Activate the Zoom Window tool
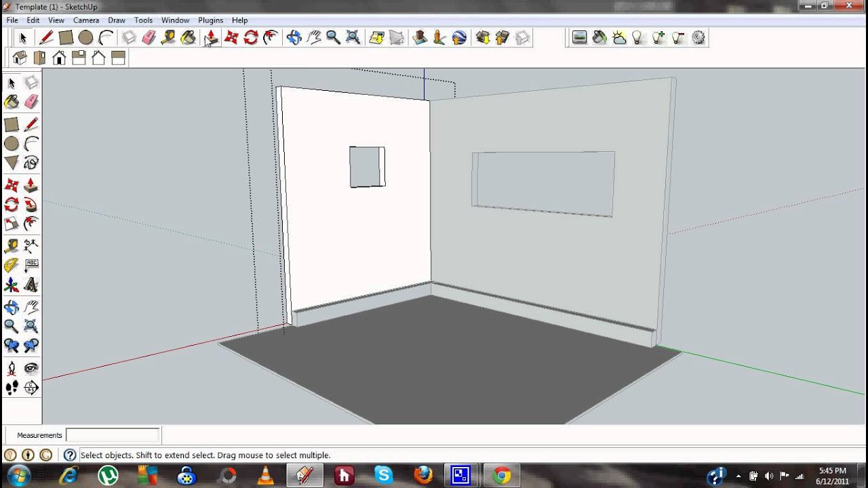The width and height of the screenshot is (868, 488). [31, 326]
